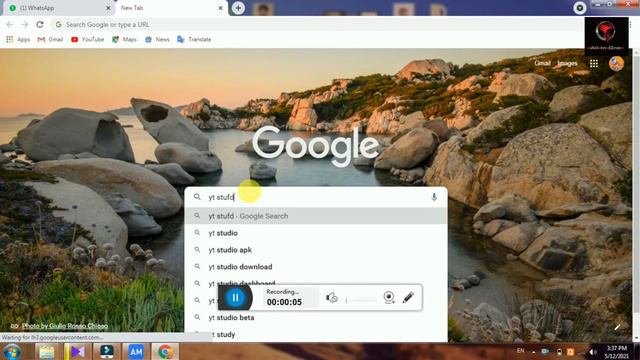Image resolution: width=640 pixels, height=360 pixels.
Task: Click the Chrome taskbar icon
Action: click(x=165, y=352)
